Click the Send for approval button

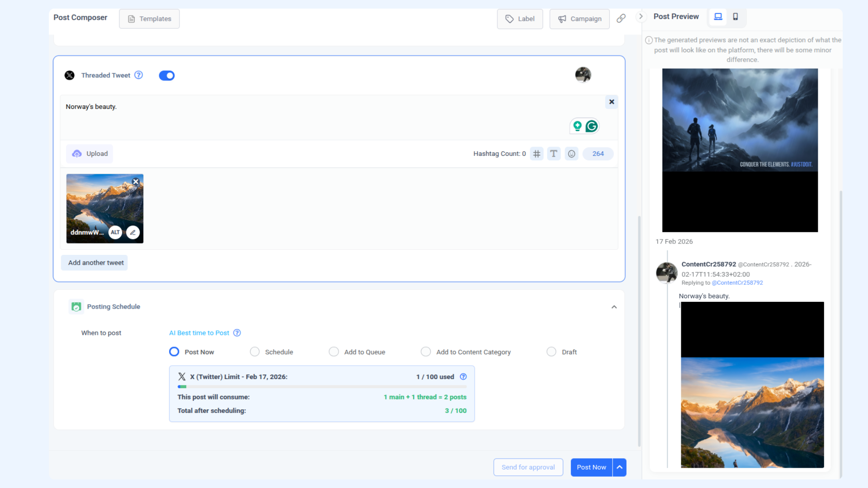pyautogui.click(x=528, y=467)
